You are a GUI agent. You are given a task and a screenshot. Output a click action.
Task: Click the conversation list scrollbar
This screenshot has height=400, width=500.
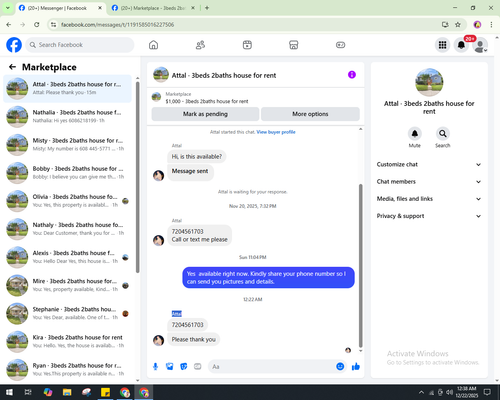[137, 178]
